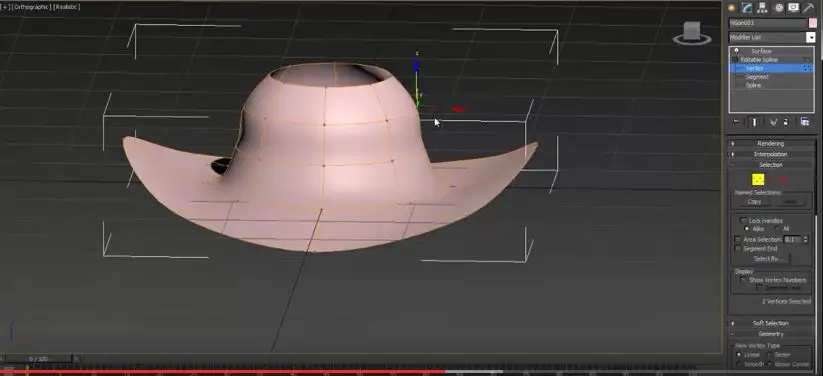
Task: Collapse the Editable Spline stack entry
Action: point(735,59)
